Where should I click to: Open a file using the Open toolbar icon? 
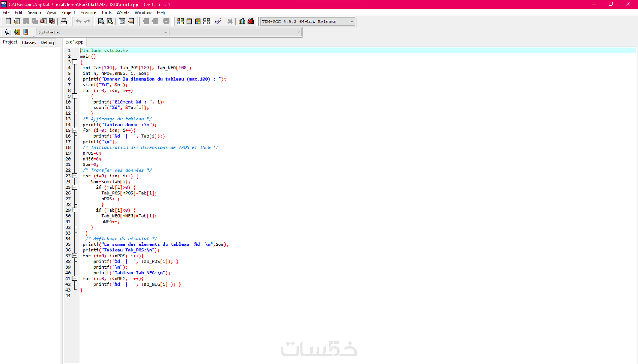17,21
